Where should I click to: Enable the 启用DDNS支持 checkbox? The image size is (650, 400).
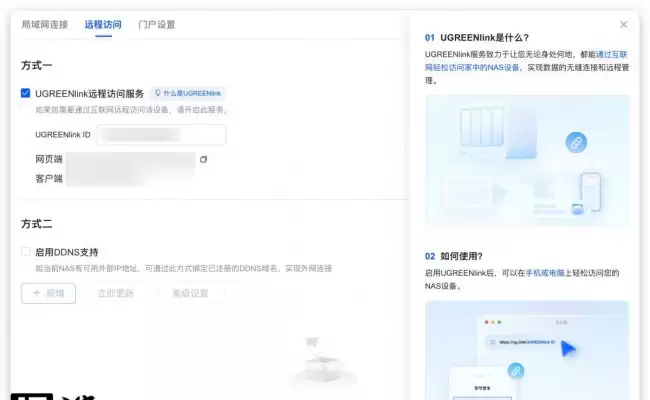[x=25, y=252]
